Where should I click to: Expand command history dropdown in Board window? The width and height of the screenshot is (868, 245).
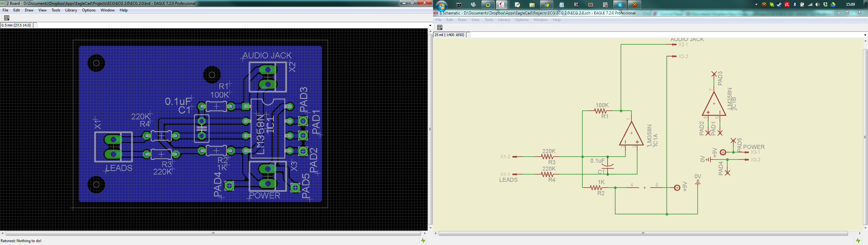pos(430,25)
